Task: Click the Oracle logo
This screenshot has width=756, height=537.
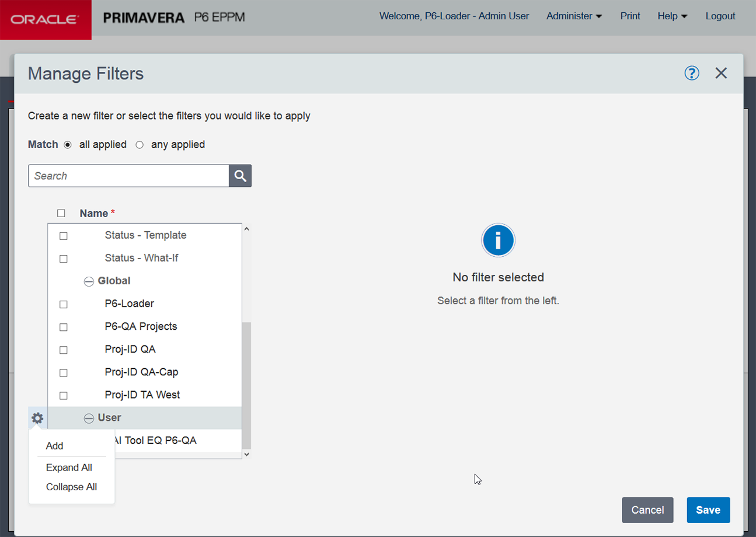Action: (x=46, y=19)
